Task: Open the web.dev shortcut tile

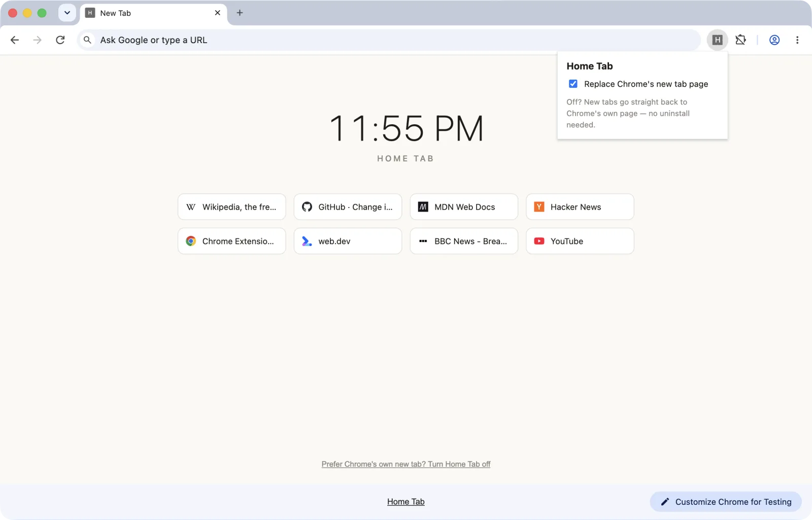Action: tap(348, 241)
